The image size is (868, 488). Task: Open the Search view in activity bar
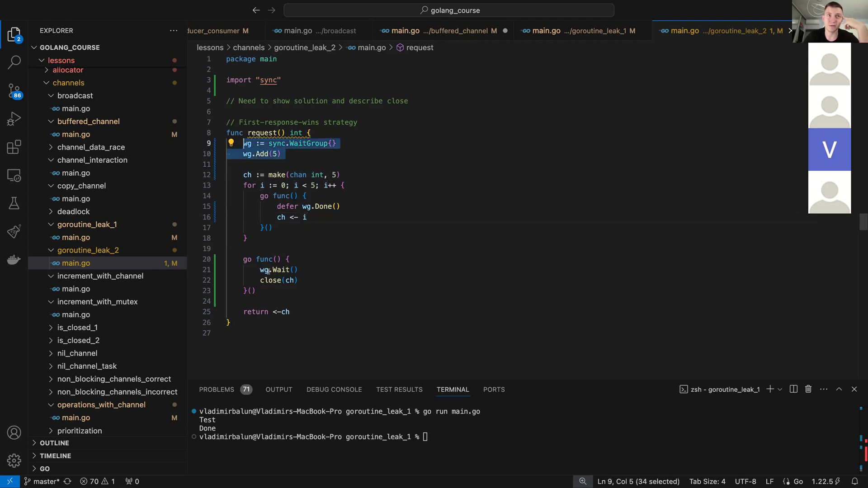point(14,62)
